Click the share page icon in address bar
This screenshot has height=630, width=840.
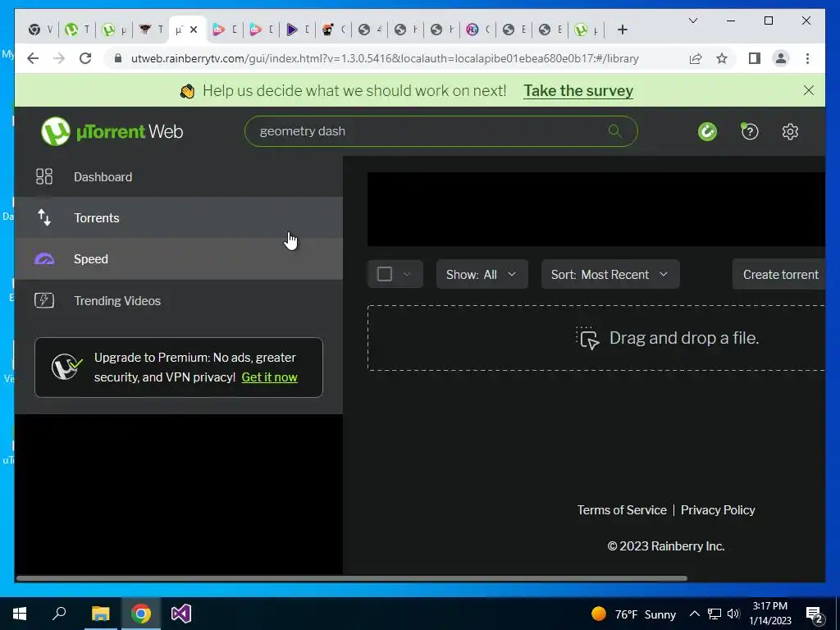pyautogui.click(x=696, y=58)
